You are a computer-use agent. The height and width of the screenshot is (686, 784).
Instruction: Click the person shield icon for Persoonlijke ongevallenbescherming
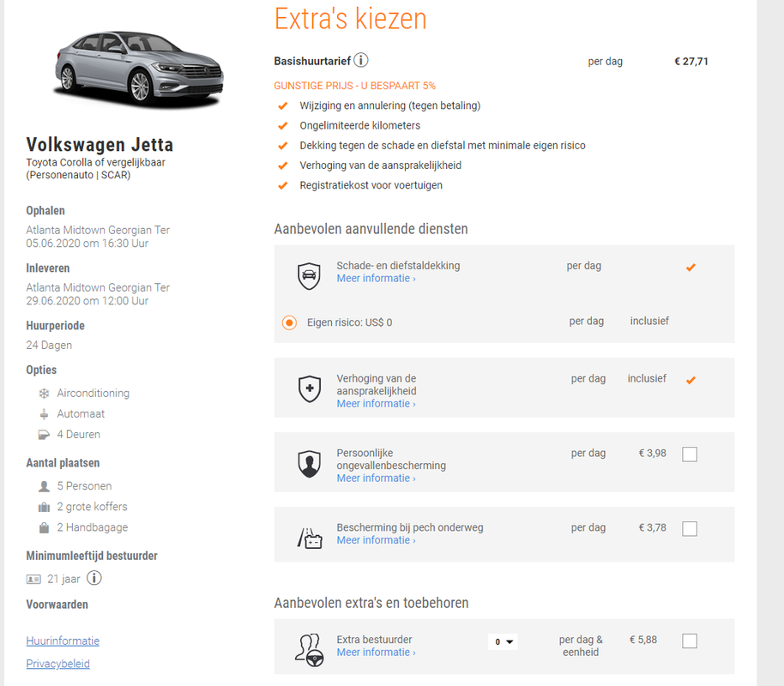click(x=310, y=464)
